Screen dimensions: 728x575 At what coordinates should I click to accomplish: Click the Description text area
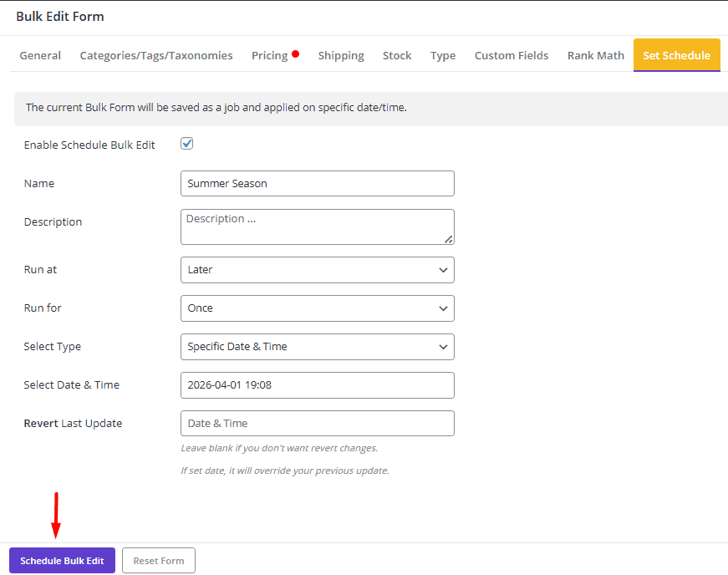click(x=317, y=226)
